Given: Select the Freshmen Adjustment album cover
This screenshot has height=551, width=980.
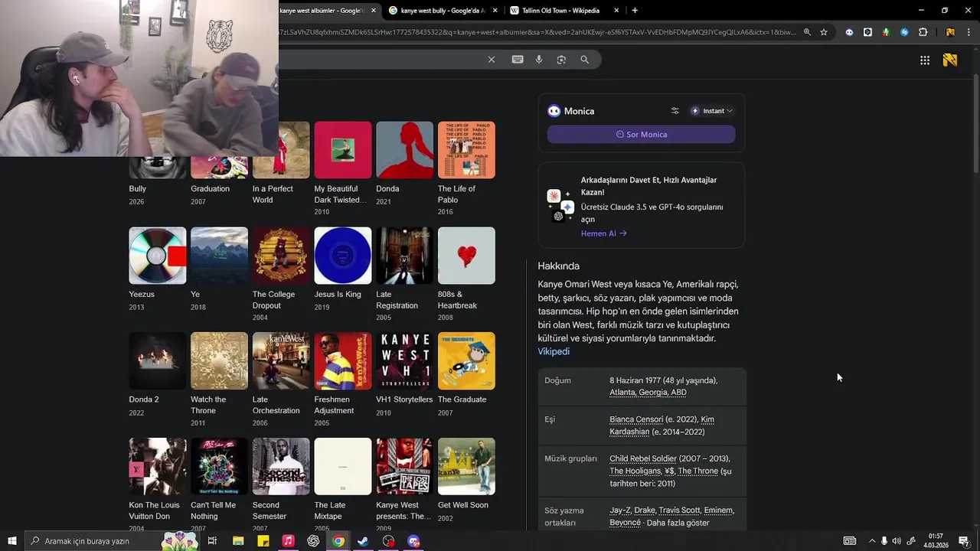Looking at the screenshot, I should point(343,361).
